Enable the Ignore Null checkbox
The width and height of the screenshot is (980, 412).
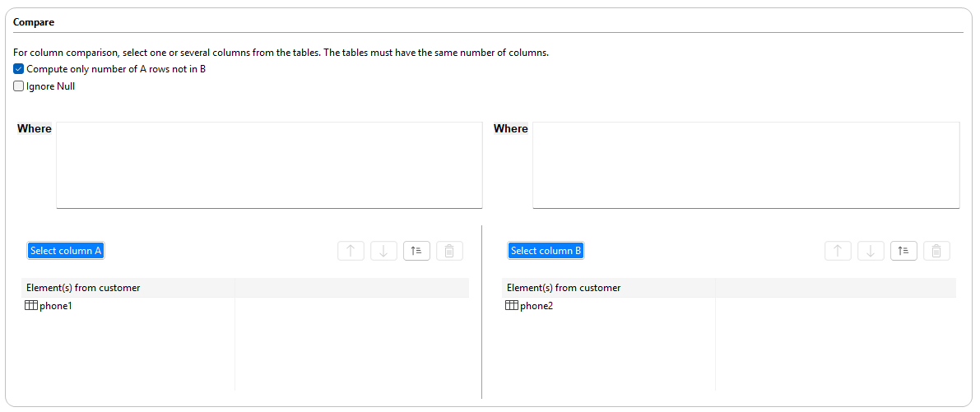19,86
